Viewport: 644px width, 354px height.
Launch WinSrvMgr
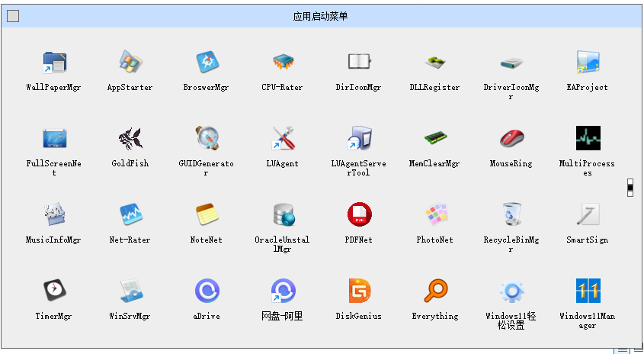130,291
